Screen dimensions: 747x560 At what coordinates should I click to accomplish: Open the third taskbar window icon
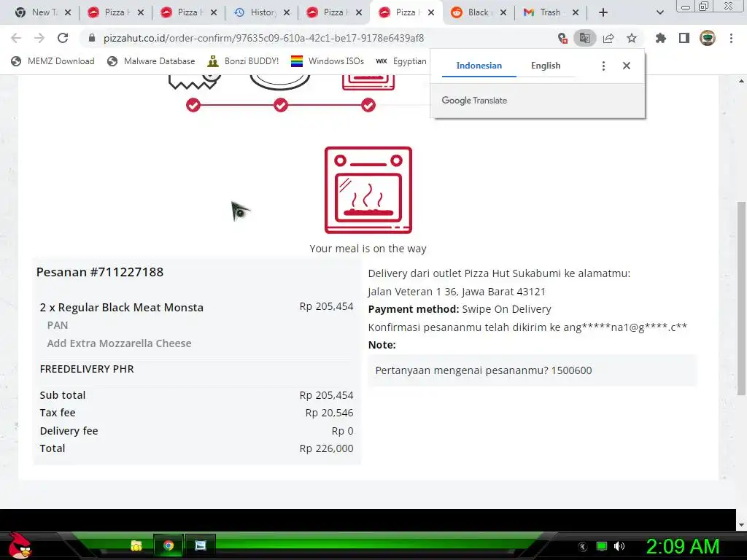(x=201, y=545)
